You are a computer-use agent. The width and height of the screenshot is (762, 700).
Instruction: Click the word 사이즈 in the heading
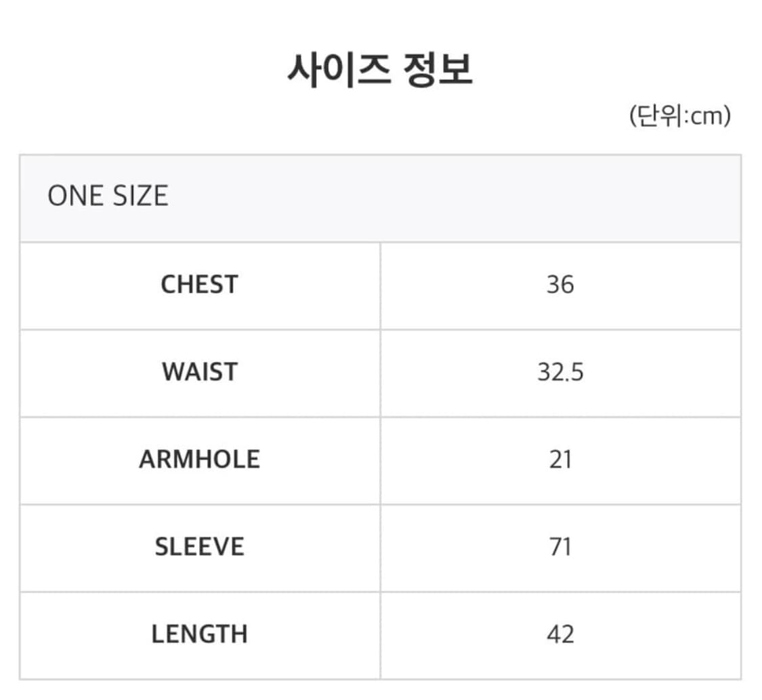click(339, 69)
